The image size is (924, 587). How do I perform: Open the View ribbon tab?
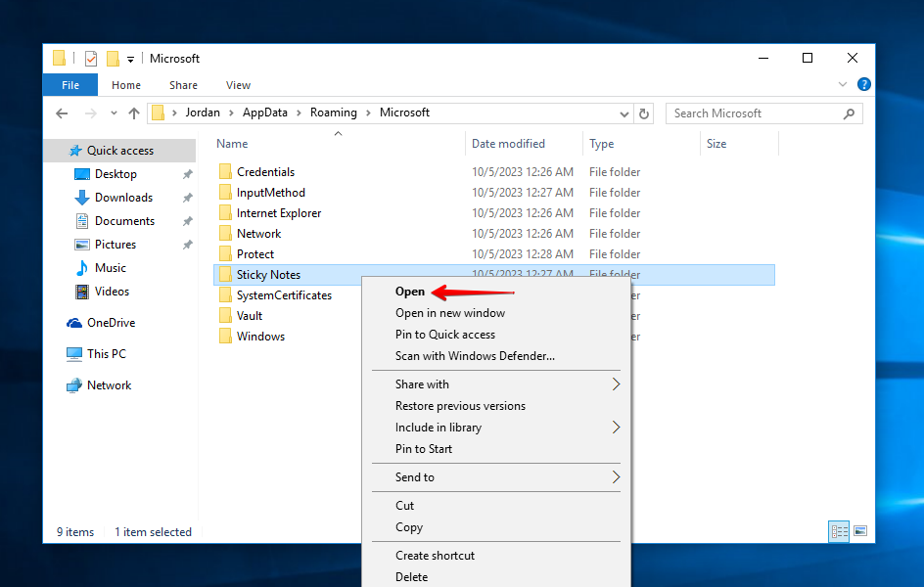coord(238,85)
